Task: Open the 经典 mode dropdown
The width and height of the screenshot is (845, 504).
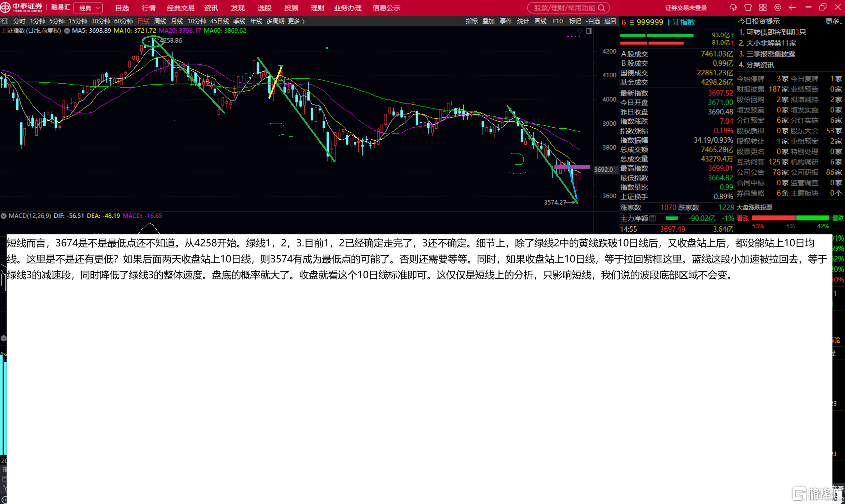Action: point(88,8)
